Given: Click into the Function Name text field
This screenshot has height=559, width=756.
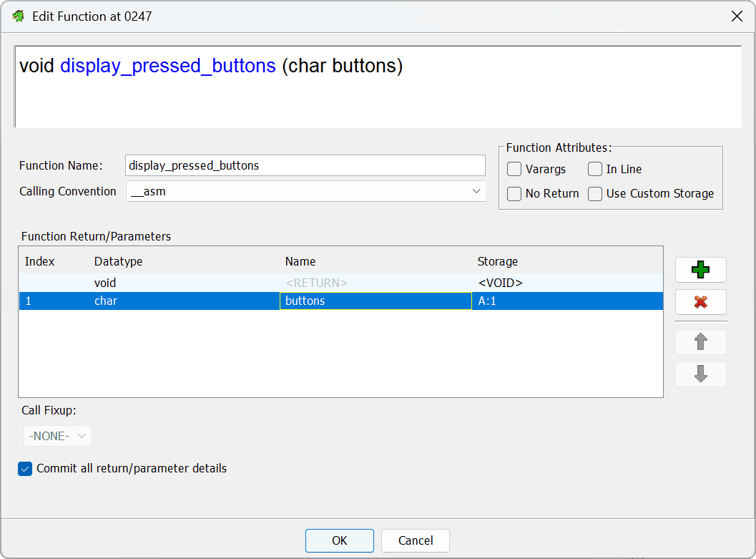Looking at the screenshot, I should [x=305, y=165].
